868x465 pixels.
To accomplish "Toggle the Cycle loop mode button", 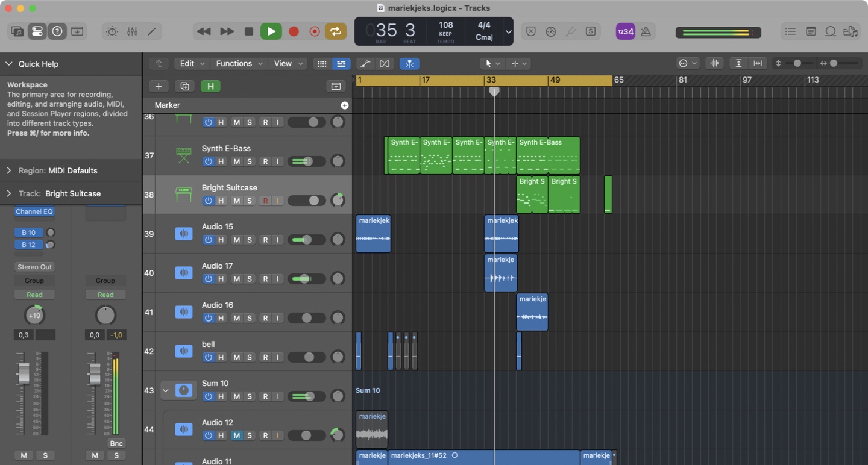I will point(336,31).
